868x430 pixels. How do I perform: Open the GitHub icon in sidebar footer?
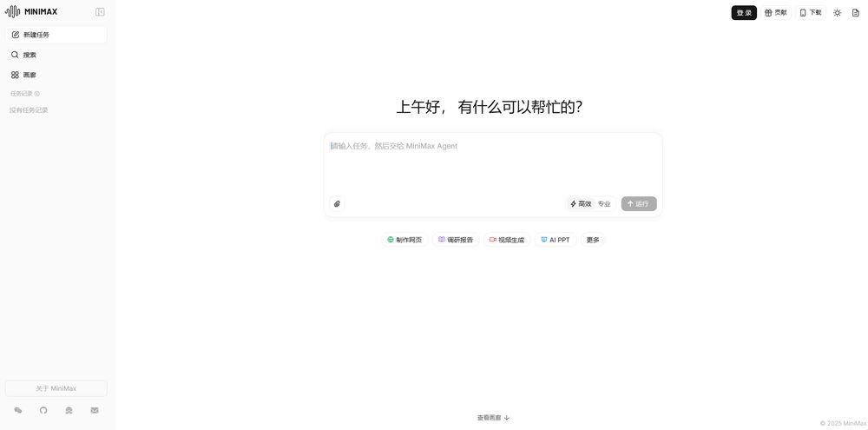(x=43, y=411)
